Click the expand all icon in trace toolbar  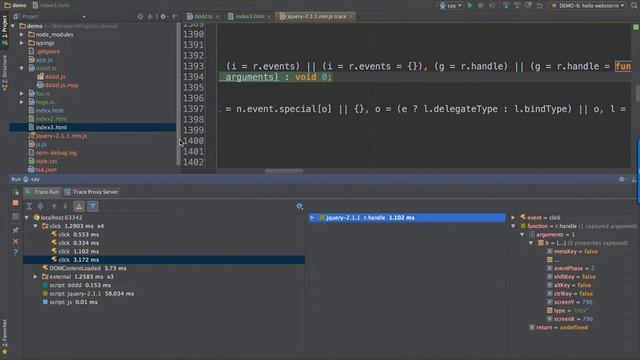(x=29, y=207)
